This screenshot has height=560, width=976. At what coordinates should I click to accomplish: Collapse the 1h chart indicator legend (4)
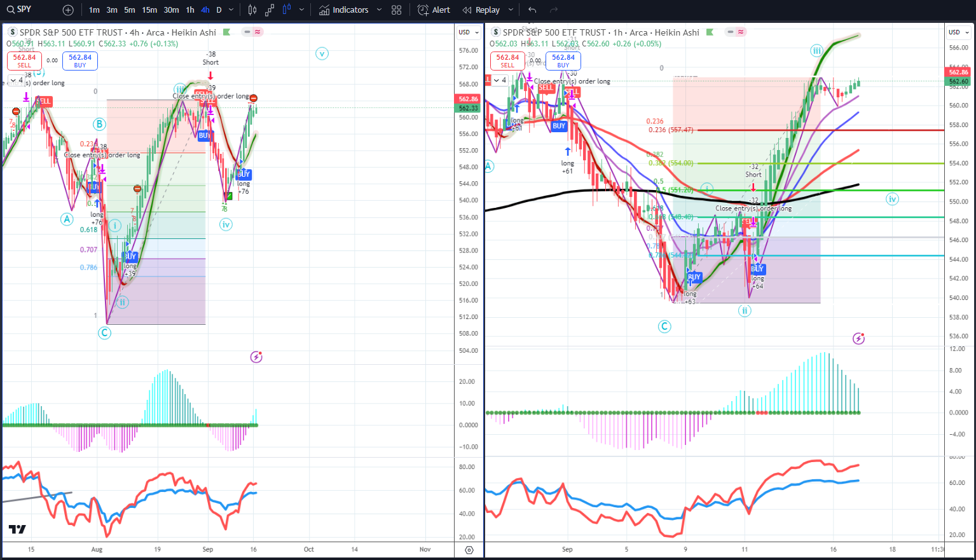(498, 80)
